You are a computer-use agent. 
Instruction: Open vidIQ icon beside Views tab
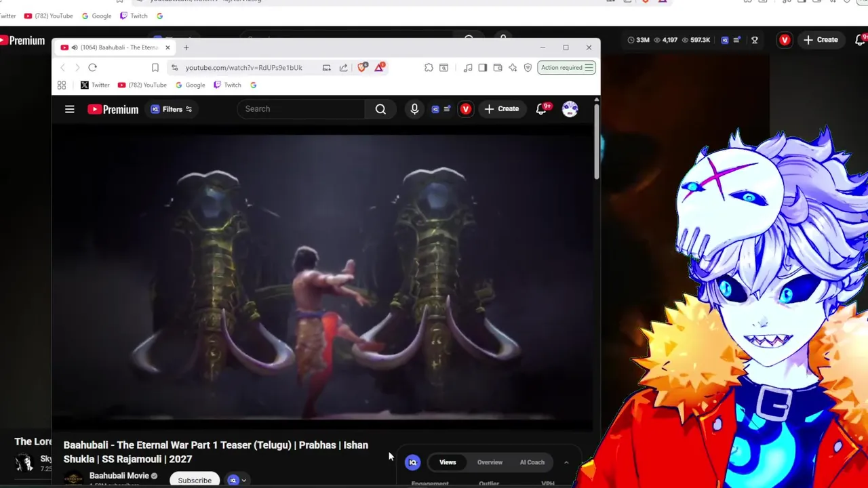tap(412, 462)
